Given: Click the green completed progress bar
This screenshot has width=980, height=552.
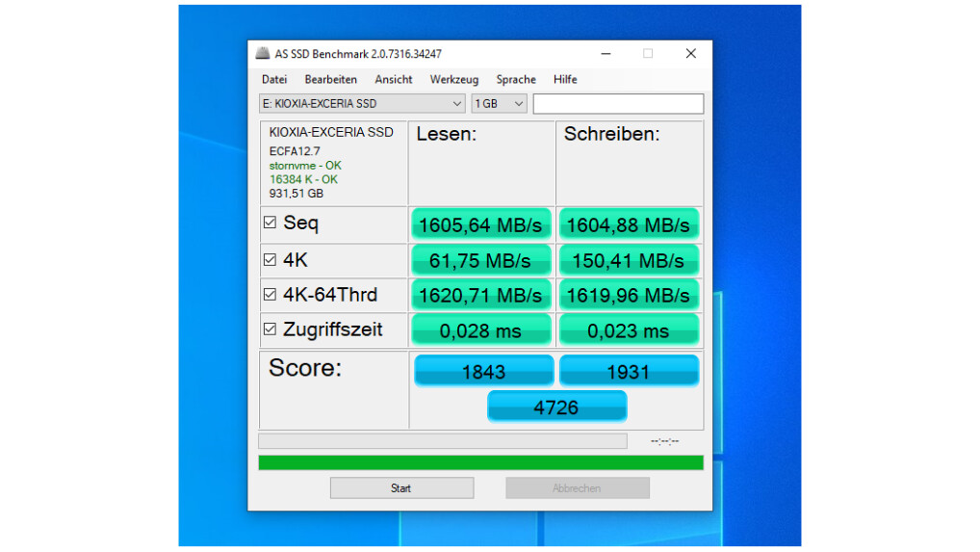Looking at the screenshot, I should coord(480,462).
